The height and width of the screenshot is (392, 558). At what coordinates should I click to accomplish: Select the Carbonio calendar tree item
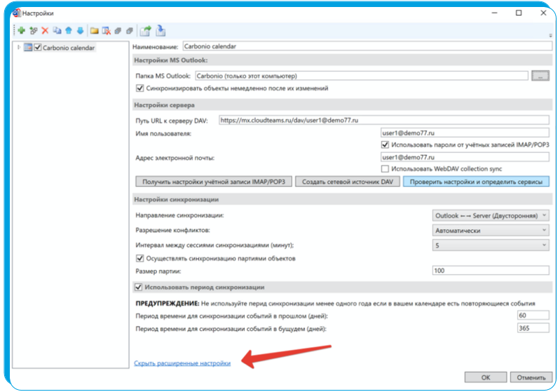69,48
